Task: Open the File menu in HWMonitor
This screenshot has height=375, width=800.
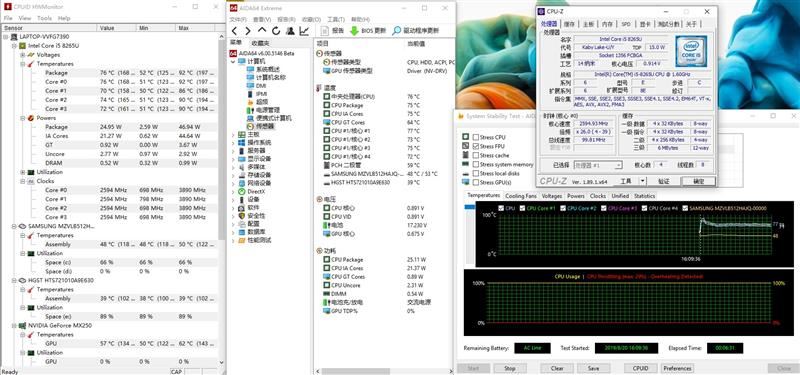Action: pyautogui.click(x=8, y=18)
